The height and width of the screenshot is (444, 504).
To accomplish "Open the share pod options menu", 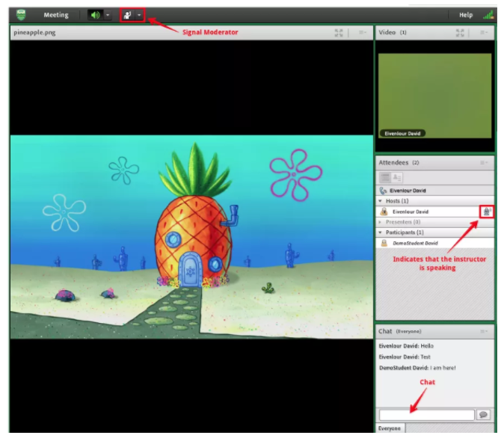I will coord(362,32).
